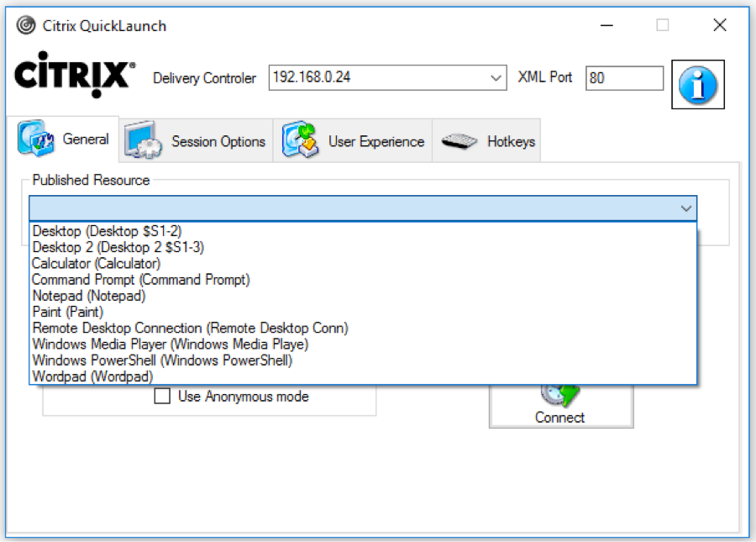Screen dimensions: 756x542
Task: Click the blue info icon button
Action: 698,84
